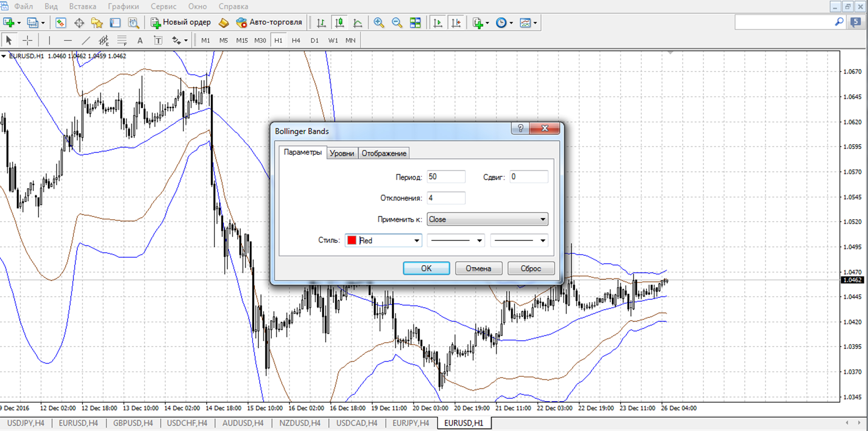This screenshot has height=431, width=868.
Task: Select the horizontal line tool
Action: tap(68, 41)
